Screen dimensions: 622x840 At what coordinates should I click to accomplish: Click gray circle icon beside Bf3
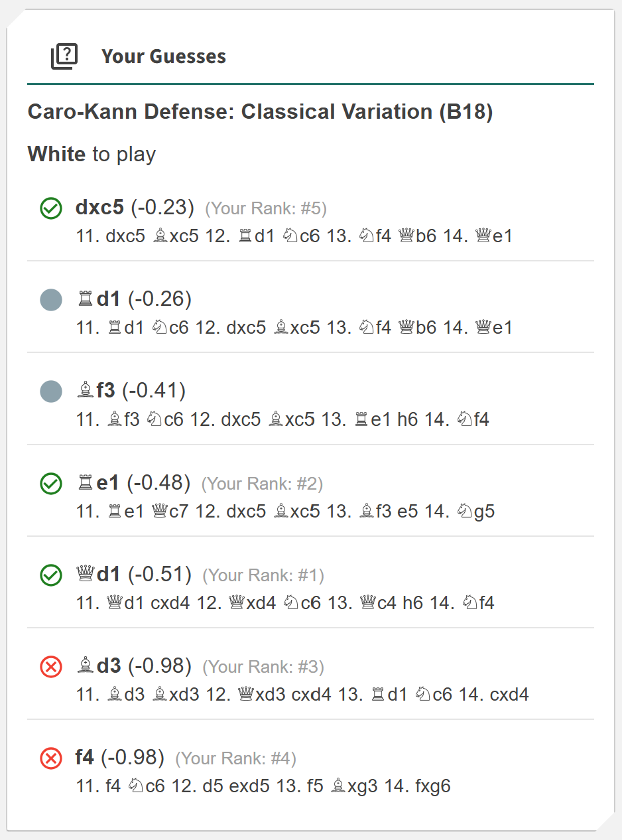(51, 391)
